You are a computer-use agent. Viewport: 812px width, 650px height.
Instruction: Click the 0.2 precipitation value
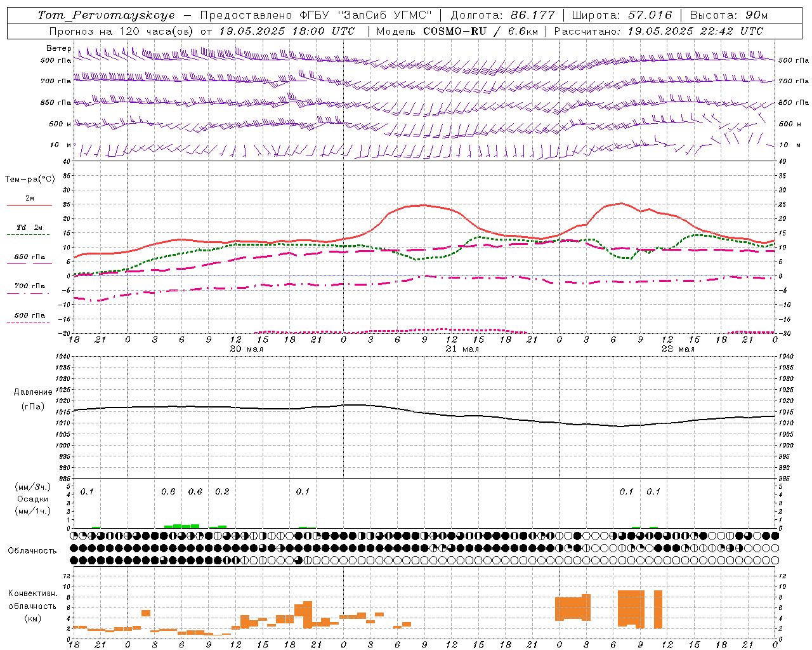(x=222, y=492)
